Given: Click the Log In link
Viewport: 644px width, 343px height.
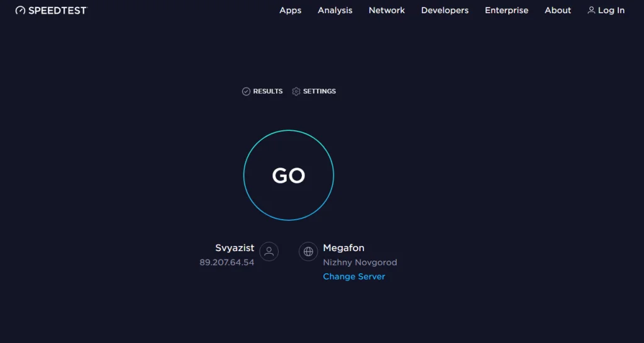Looking at the screenshot, I should point(606,10).
